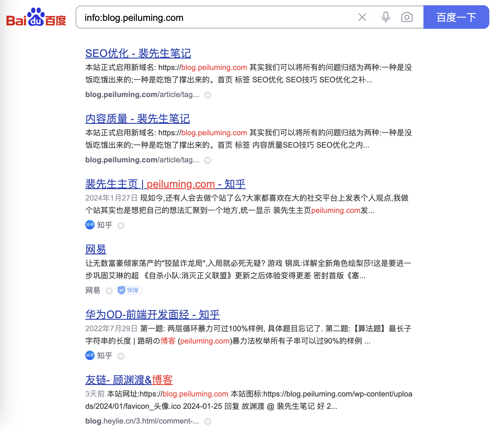The height and width of the screenshot is (430, 504).
Task: Expand the chevron beside 知乎 on 华为OD result
Action: pyautogui.click(x=121, y=356)
